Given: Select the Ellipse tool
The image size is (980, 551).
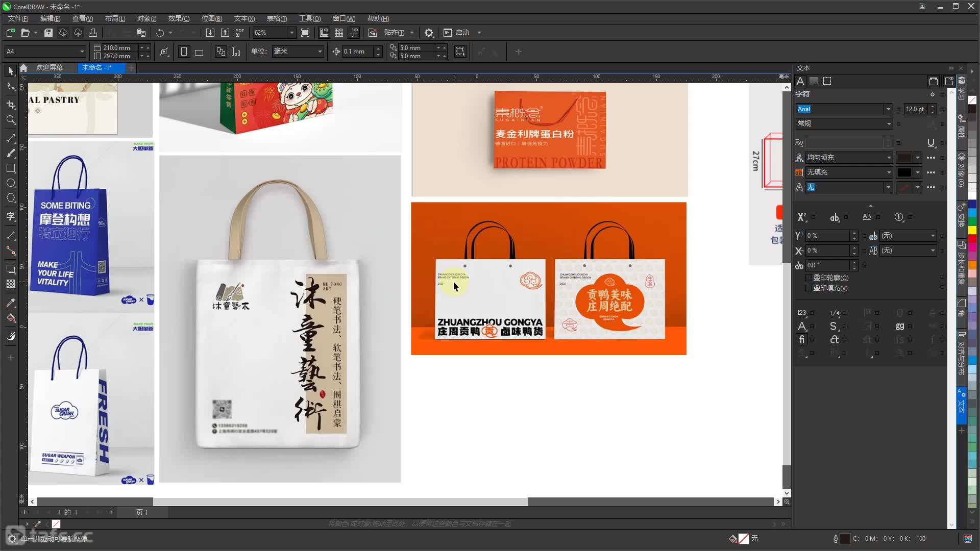Looking at the screenshot, I should (11, 183).
